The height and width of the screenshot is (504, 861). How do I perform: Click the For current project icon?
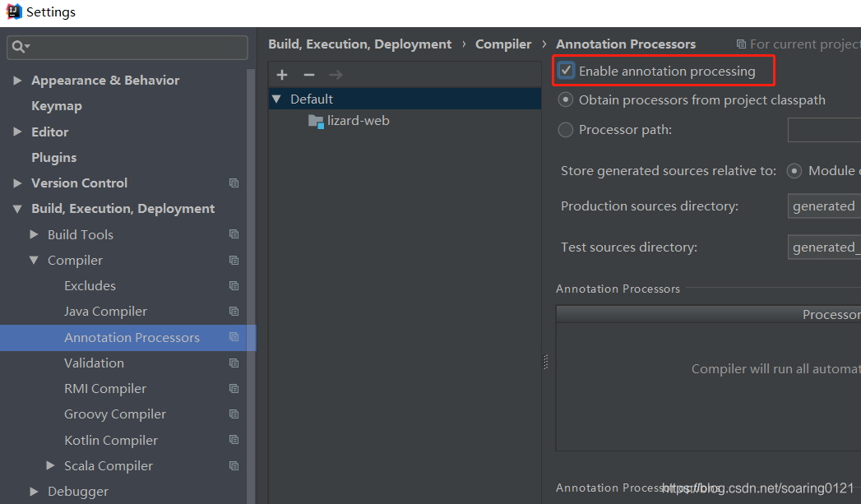click(x=741, y=44)
